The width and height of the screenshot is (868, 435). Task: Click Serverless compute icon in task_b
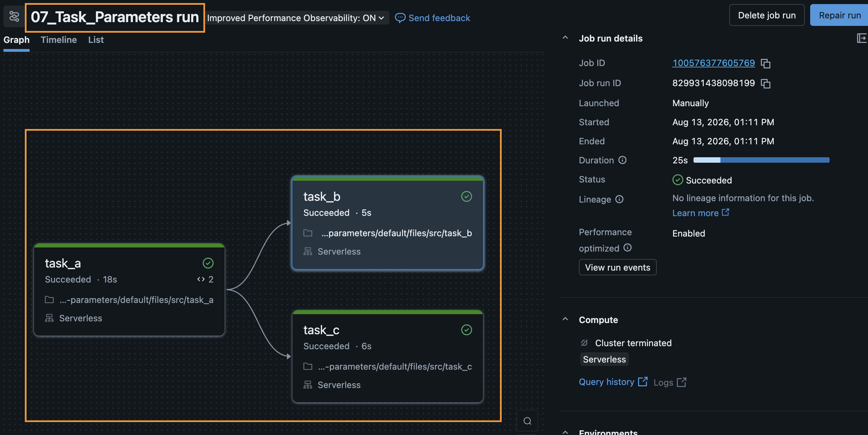[308, 251]
